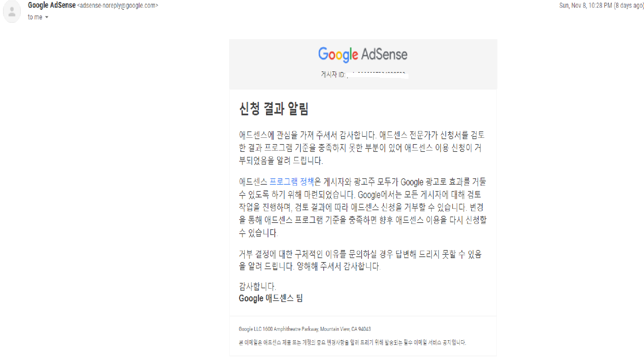
Task: Click the paragraph starting with 거부 결정에 대한
Action: 360,260
